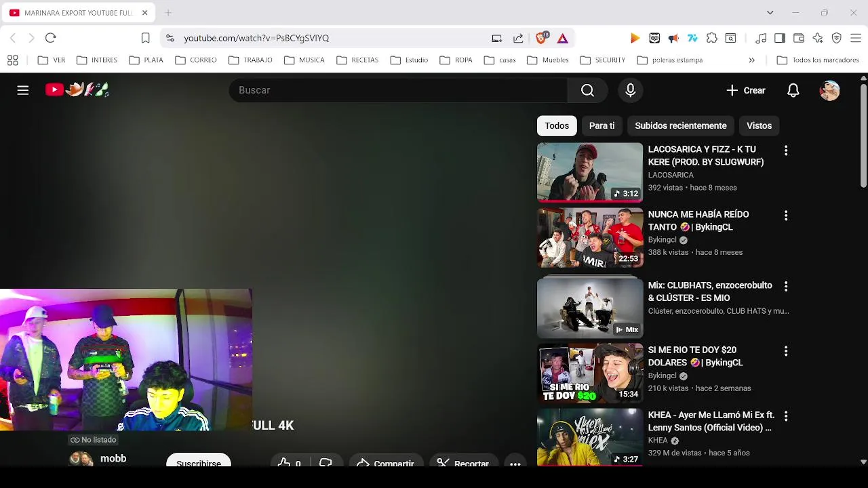Open the notifications bell
868x488 pixels.
tap(793, 90)
